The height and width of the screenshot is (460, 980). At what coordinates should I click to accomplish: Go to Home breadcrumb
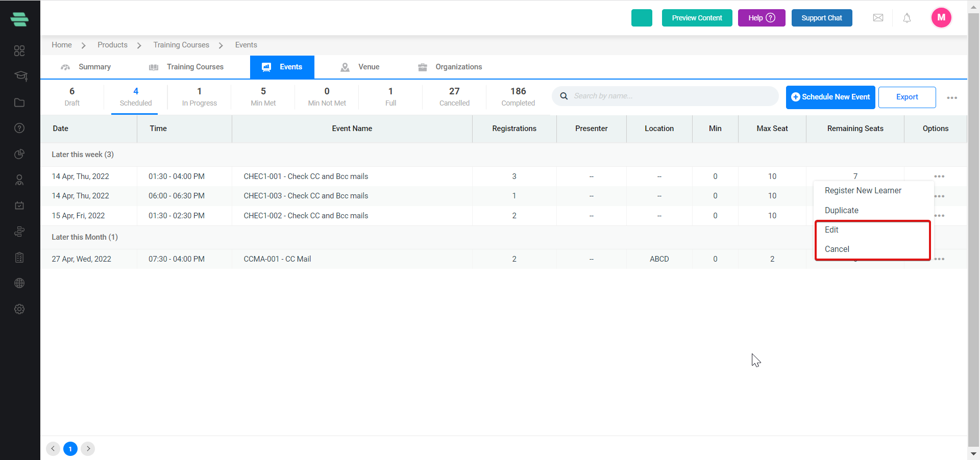pos(62,45)
